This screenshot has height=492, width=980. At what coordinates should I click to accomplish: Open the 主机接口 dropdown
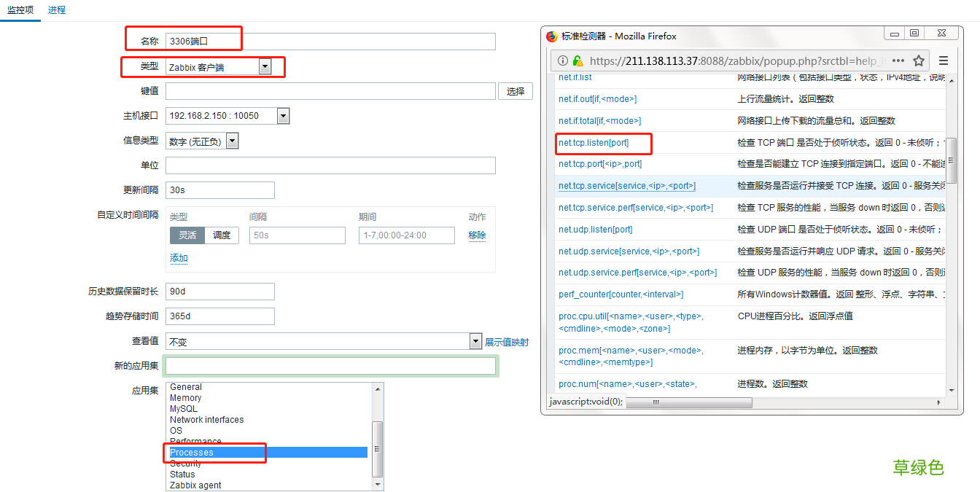[x=227, y=115]
